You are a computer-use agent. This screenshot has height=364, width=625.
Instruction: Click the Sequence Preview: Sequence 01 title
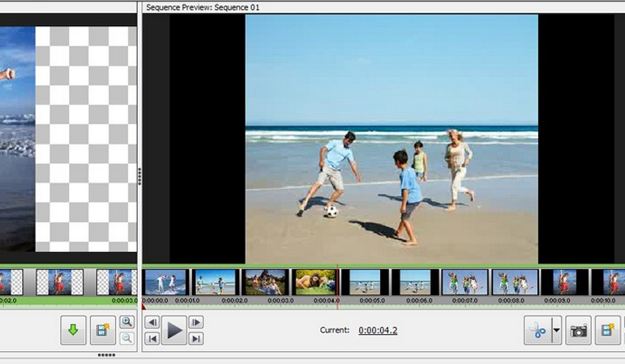click(203, 7)
